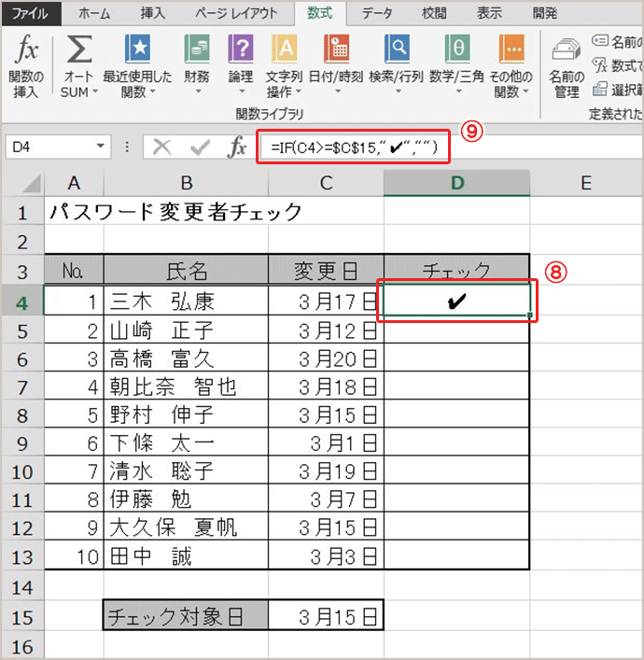Open the 関数の挿入 function dialog icon
Image resolution: width=644 pixels, height=660 pixels.
26,48
